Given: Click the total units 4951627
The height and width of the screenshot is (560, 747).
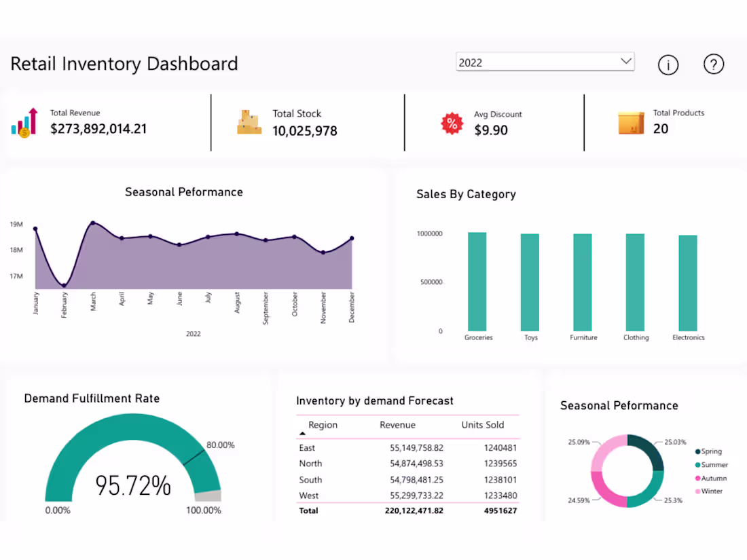Looking at the screenshot, I should (500, 510).
